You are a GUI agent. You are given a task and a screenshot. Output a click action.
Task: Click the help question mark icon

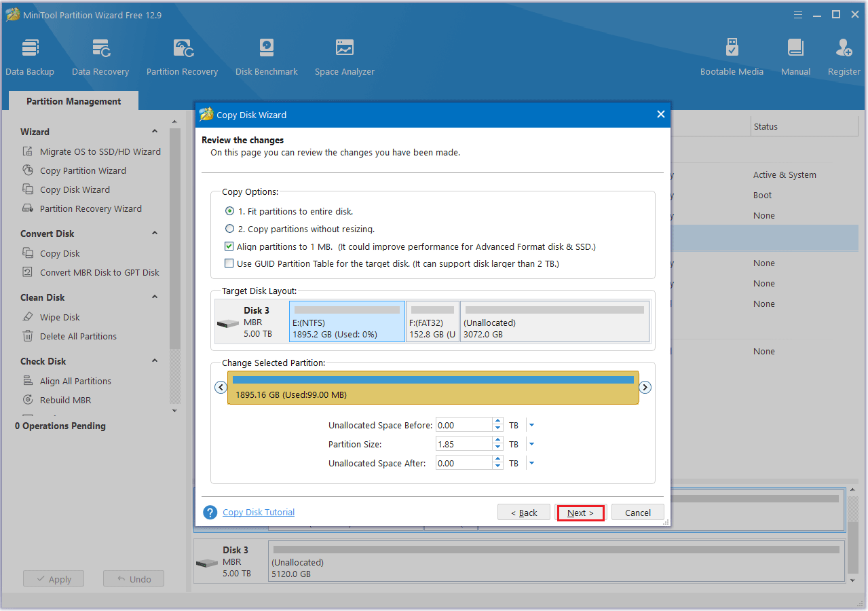click(210, 513)
